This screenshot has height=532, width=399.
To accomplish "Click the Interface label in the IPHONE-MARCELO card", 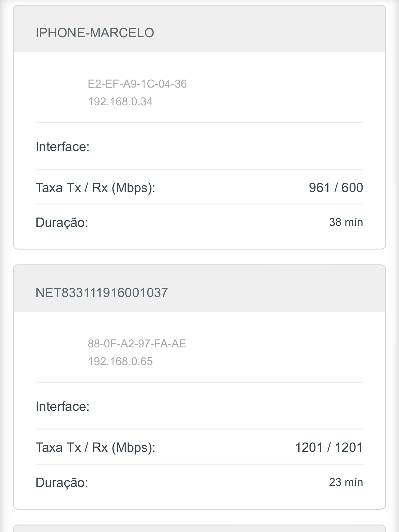I will click(x=62, y=147).
